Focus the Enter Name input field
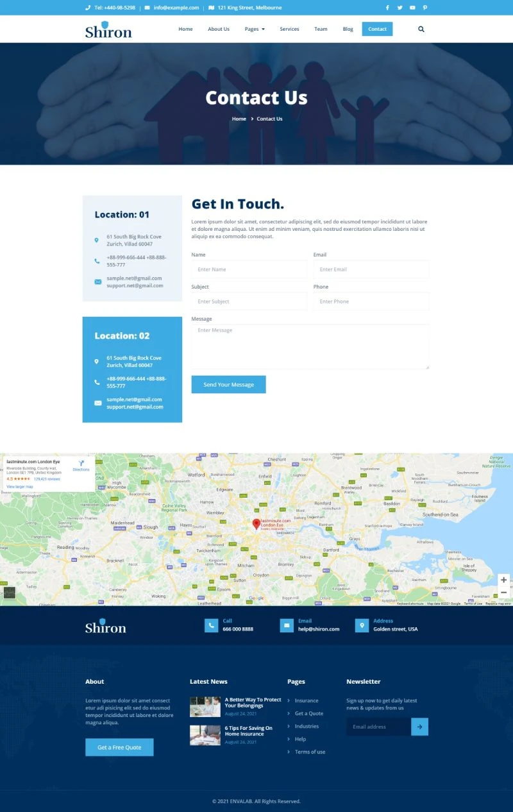513x812 pixels. pos(249,269)
